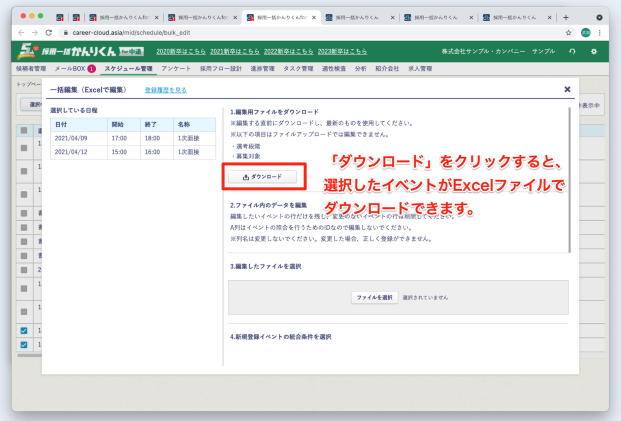Uncheck the last checked row checkbox in the background list

coord(24,345)
